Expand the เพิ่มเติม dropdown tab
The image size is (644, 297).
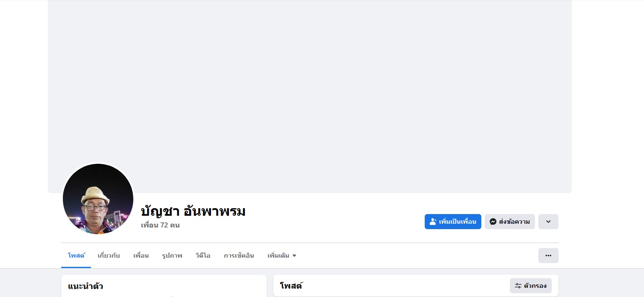282,256
